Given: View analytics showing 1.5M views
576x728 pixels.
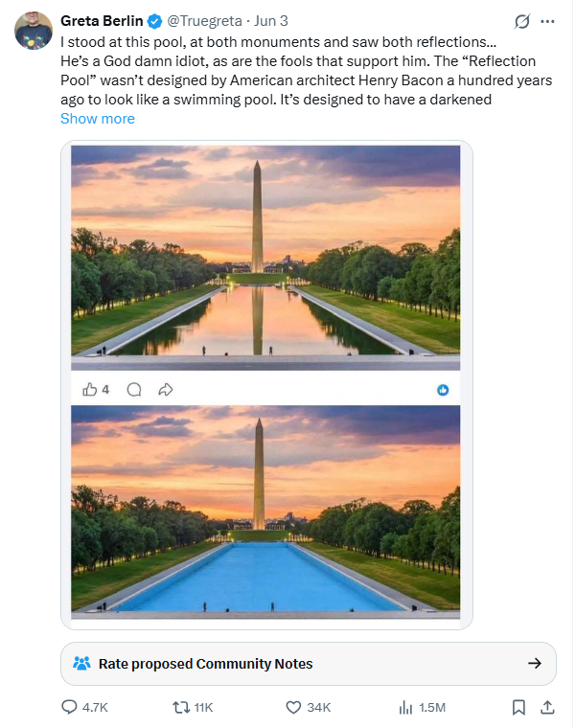Looking at the screenshot, I should click(x=422, y=707).
